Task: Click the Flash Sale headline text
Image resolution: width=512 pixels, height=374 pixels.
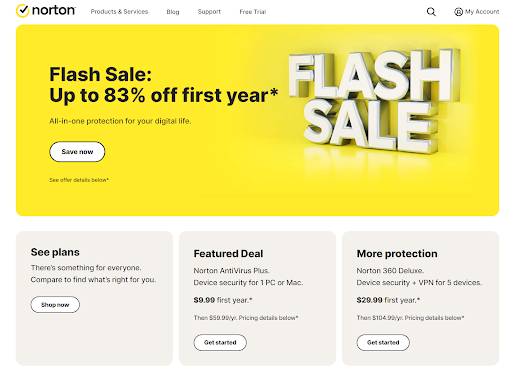Action: 163,85
